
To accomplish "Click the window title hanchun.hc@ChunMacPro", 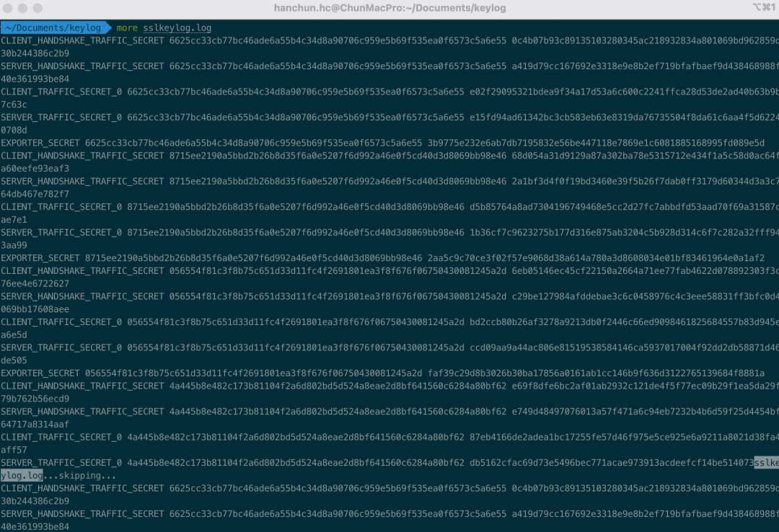I will coord(389,8).
